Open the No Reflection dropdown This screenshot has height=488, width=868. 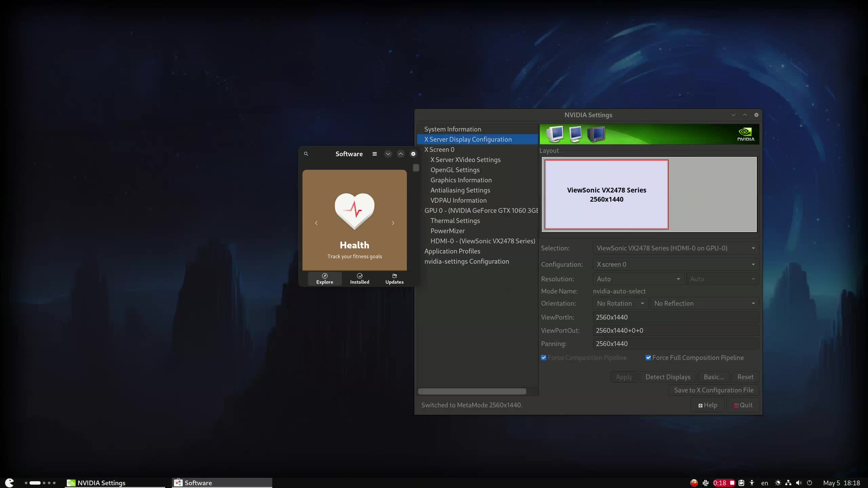coord(705,303)
